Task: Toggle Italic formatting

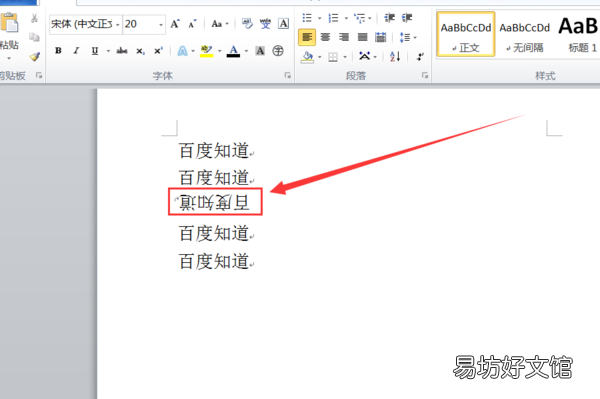Action: 77,50
